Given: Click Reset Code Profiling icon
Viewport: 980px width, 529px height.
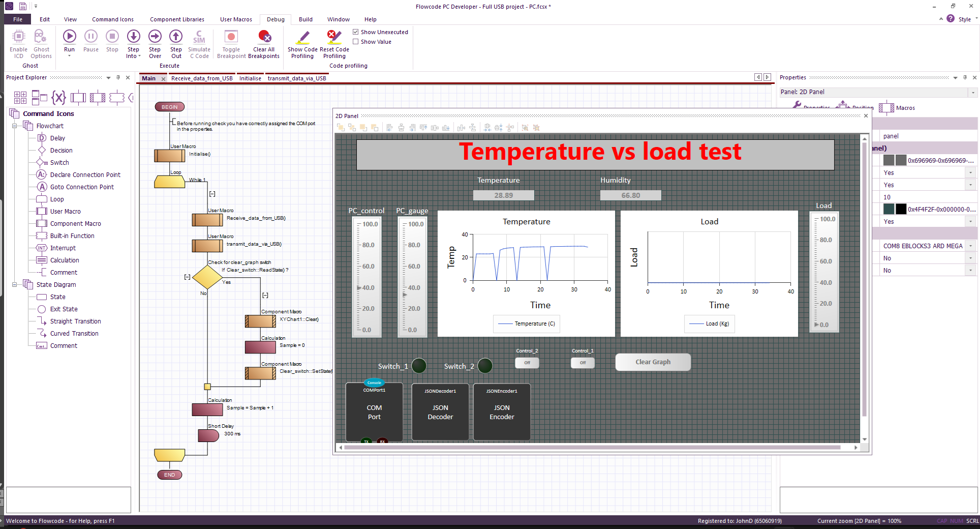Looking at the screenshot, I should tap(334, 37).
